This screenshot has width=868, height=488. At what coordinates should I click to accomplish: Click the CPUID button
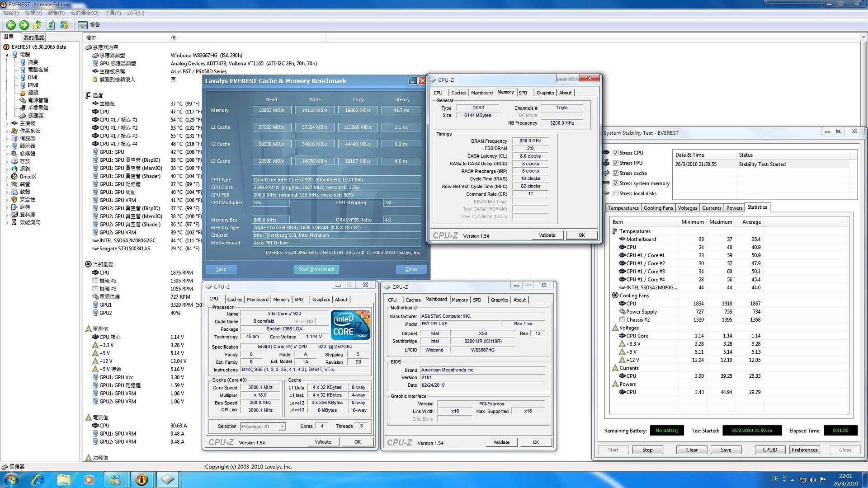tap(770, 450)
